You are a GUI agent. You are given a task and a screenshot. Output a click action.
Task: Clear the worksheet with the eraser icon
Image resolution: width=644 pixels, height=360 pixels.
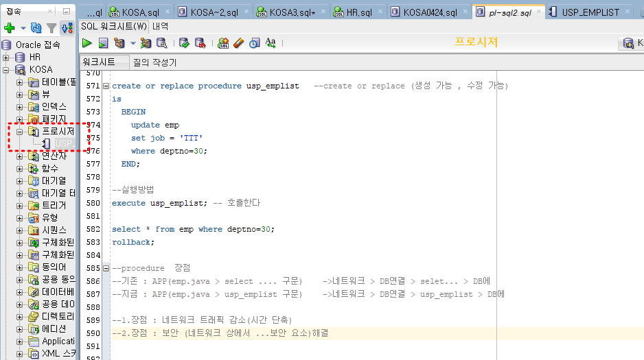point(239,43)
